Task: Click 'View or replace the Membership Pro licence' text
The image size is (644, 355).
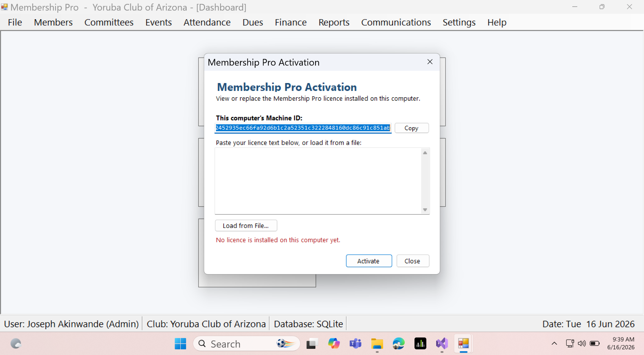Action: click(x=318, y=99)
